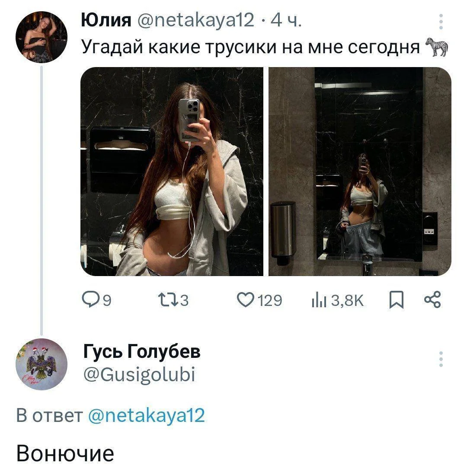Open Юлия's round profile avatar
The width and height of the screenshot is (467, 476).
coord(42,37)
